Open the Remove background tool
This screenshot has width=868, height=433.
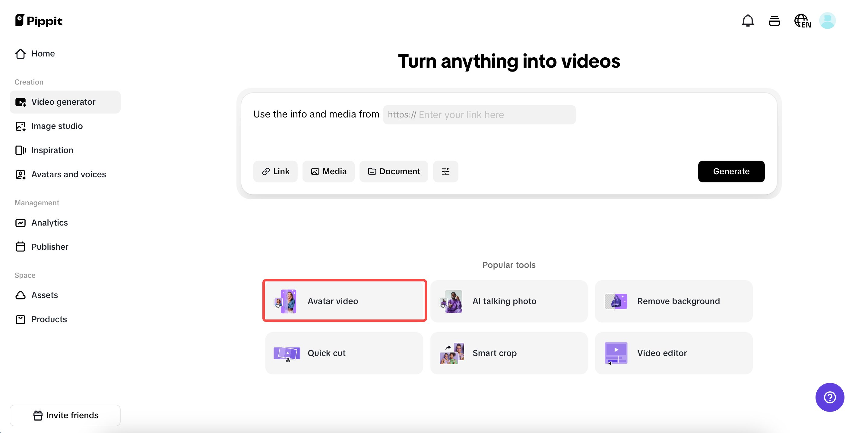pyautogui.click(x=673, y=301)
